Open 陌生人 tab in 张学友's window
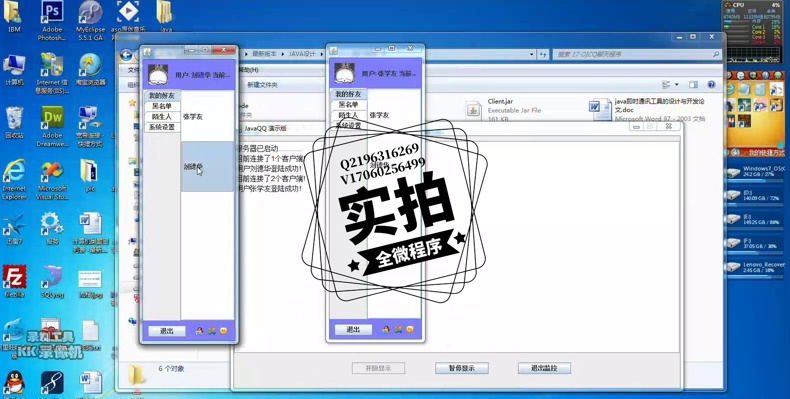 (x=348, y=115)
